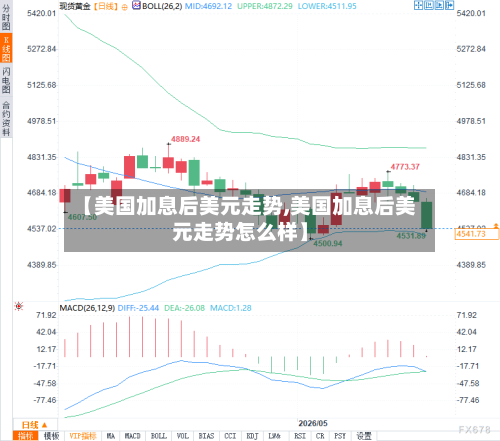Select the 指标 tab in bottom bar
Viewport: 500px width, 441px height.
pyautogui.click(x=26, y=436)
